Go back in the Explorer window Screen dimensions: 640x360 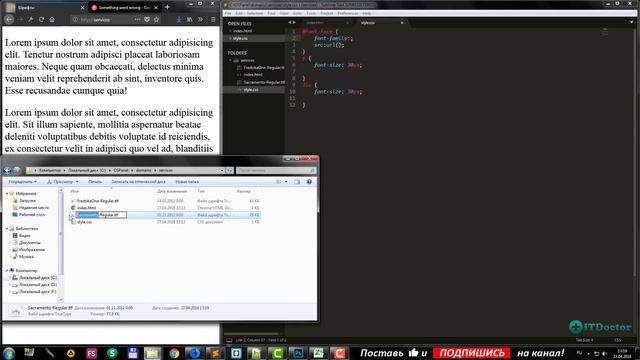(7, 170)
